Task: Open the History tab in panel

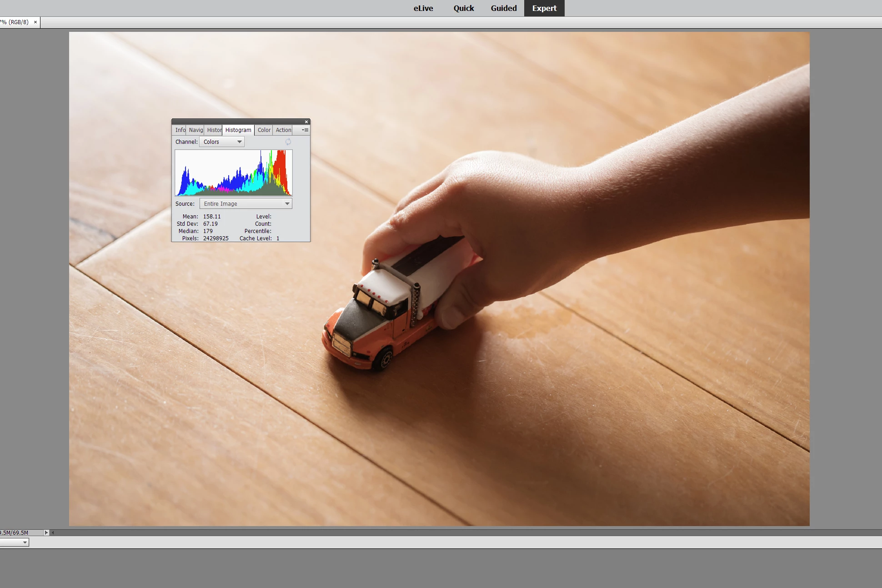Action: (214, 130)
